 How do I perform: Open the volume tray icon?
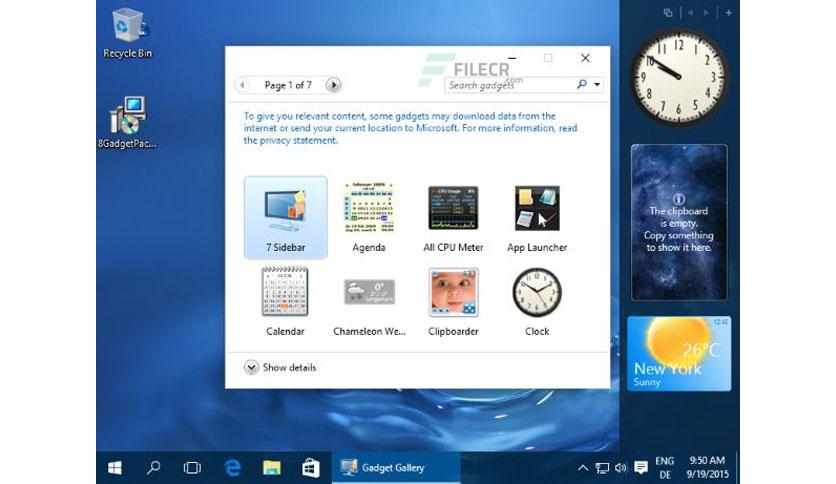pyautogui.click(x=620, y=468)
